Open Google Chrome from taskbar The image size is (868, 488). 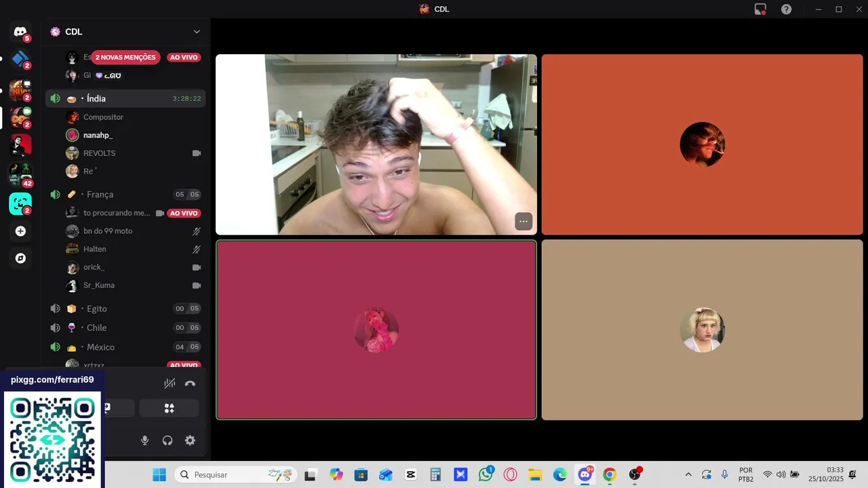(610, 474)
